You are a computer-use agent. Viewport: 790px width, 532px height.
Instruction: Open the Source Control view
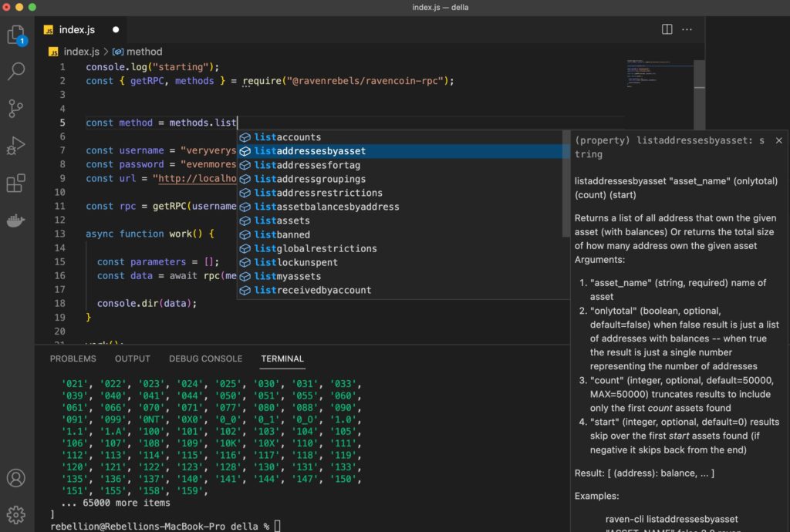[x=16, y=108]
